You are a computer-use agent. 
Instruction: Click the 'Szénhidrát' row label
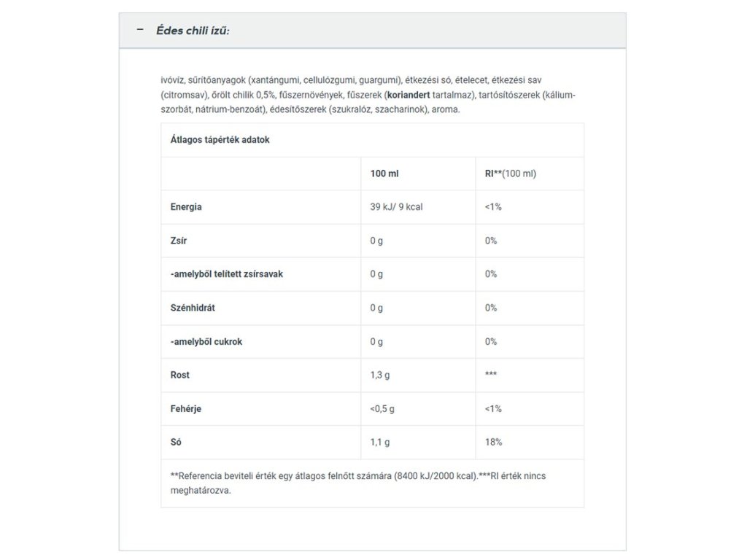point(193,308)
